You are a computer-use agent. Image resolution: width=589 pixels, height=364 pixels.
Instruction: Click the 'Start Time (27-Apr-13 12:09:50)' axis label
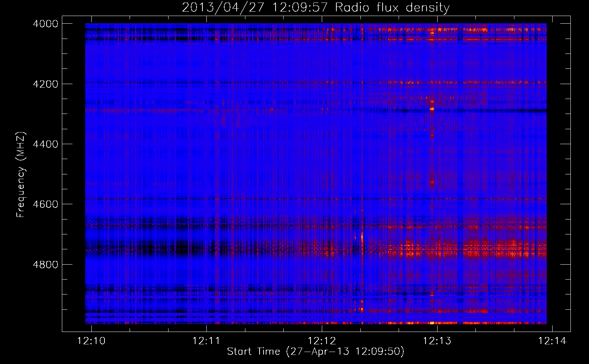[316, 352]
